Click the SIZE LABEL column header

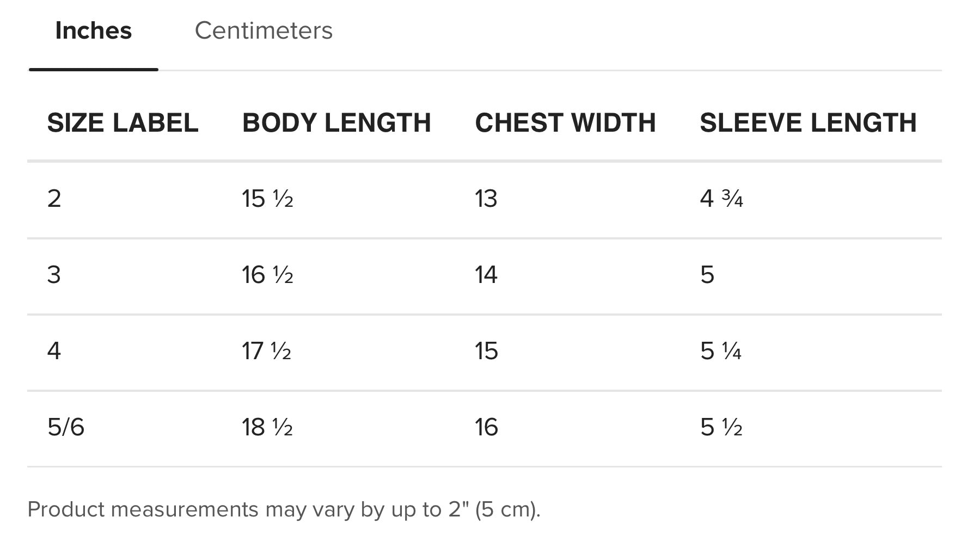(123, 122)
